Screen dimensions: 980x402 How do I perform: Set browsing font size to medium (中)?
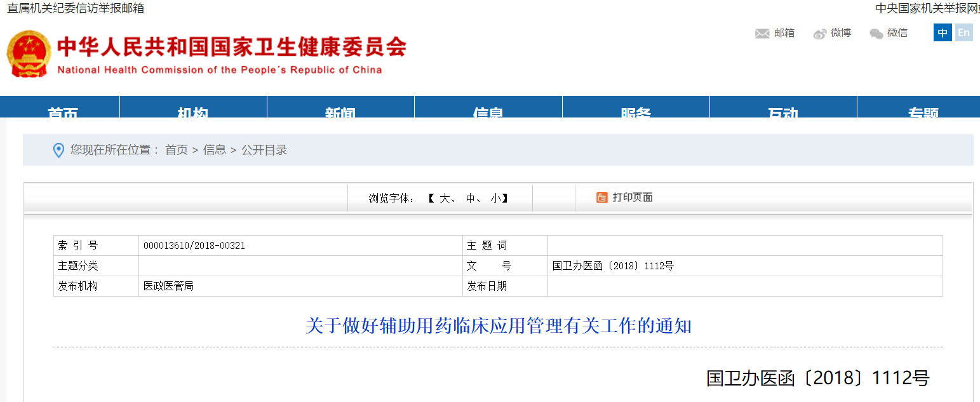pyautogui.click(x=471, y=198)
